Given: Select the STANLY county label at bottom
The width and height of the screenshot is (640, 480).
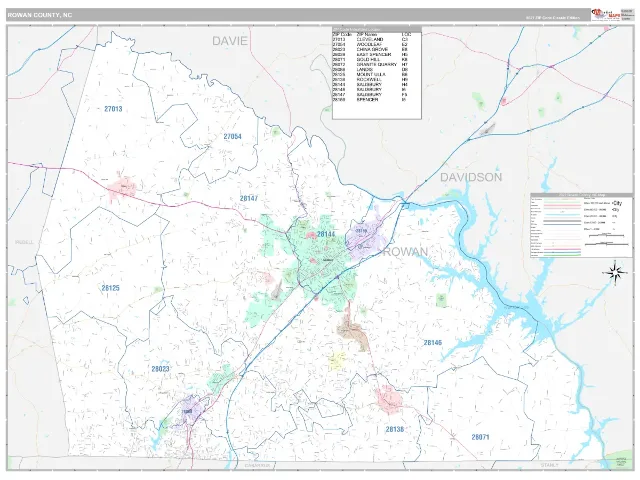Looking at the screenshot, I should pyautogui.click(x=549, y=465).
